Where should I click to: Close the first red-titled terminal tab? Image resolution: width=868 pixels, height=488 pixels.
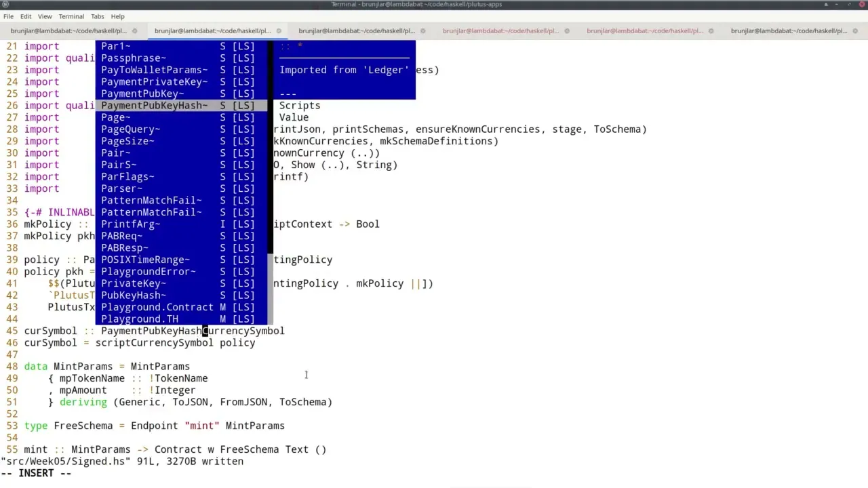point(567,30)
